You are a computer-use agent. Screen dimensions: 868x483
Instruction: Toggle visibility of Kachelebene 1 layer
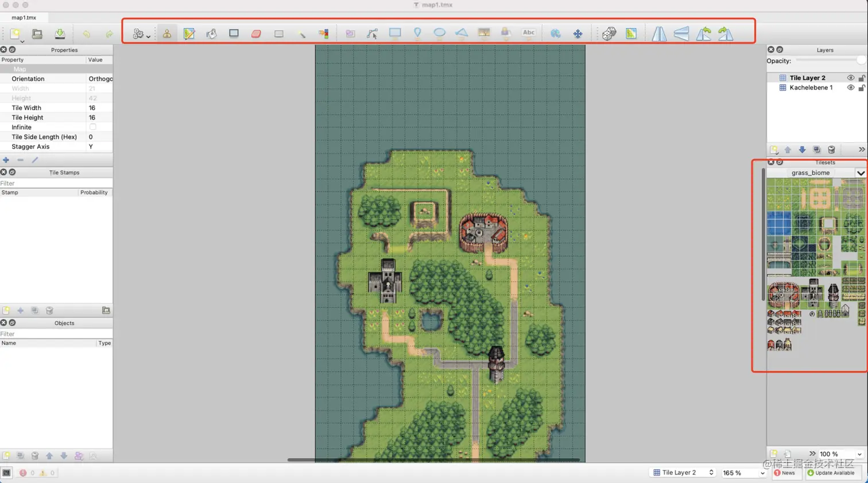pos(851,88)
